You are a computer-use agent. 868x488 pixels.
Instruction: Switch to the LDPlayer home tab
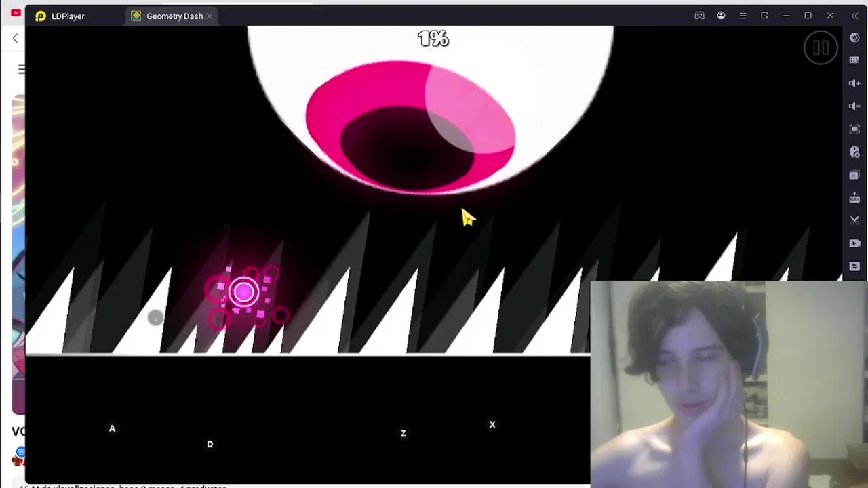(x=60, y=16)
